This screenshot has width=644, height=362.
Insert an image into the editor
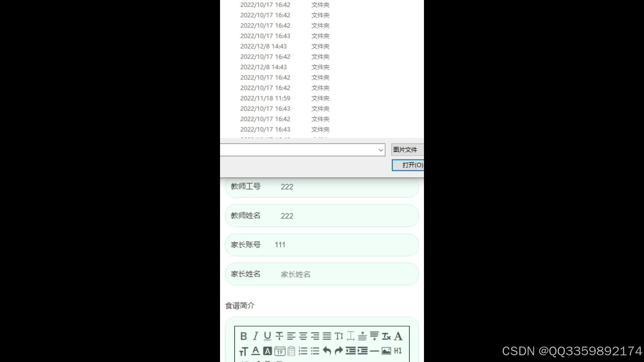386,351
